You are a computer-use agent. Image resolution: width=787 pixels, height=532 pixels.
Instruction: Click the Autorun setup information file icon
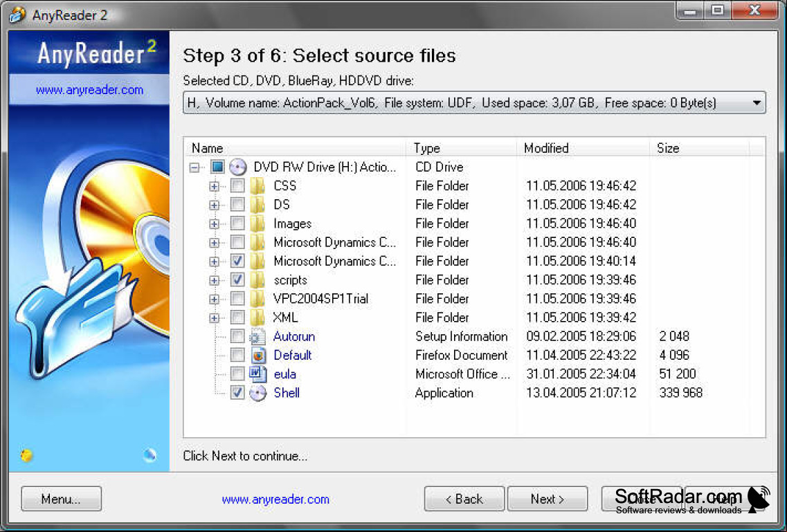(x=258, y=336)
